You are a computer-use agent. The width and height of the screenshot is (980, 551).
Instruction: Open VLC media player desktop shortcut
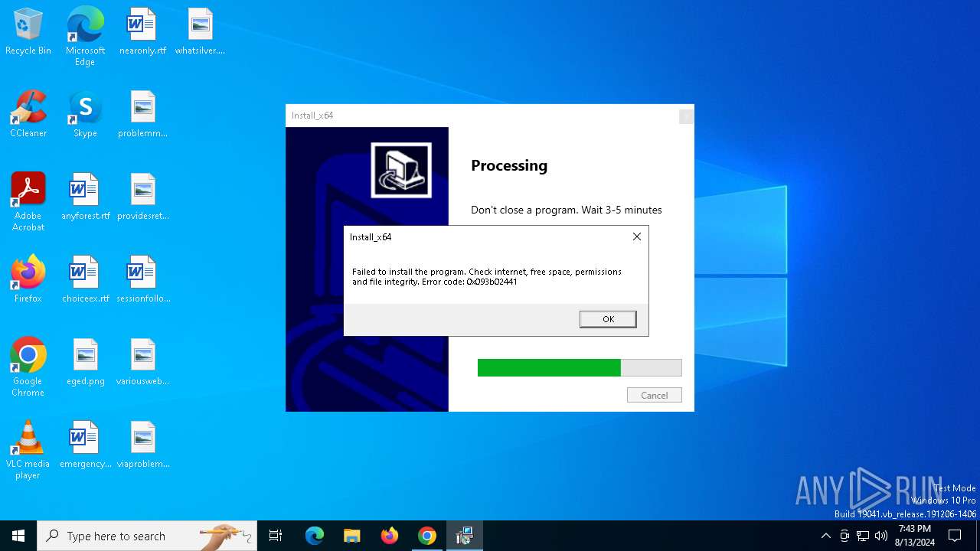click(28, 450)
